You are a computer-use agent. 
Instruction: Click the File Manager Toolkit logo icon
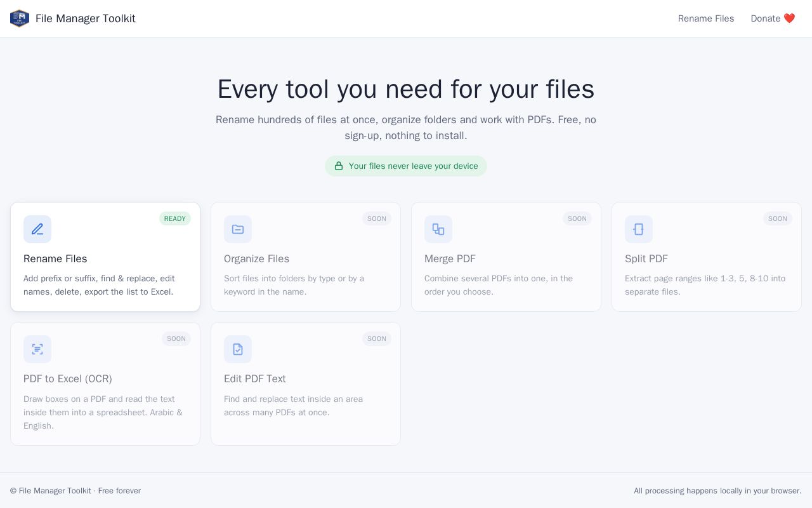coord(20,18)
